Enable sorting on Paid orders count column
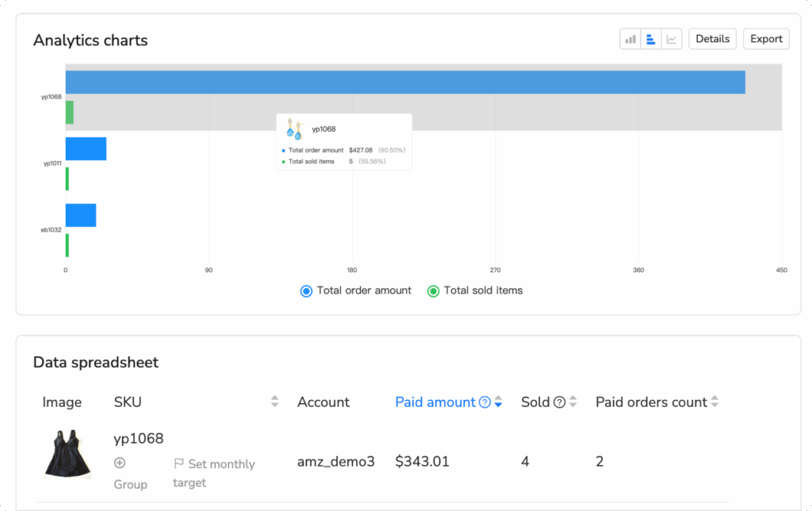Image resolution: width=812 pixels, height=511 pixels. 714,402
